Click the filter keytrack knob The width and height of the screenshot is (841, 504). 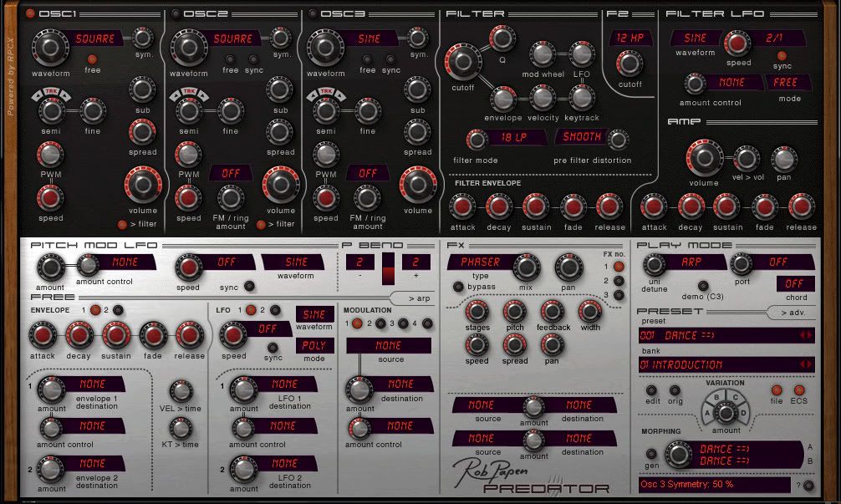coord(581,98)
